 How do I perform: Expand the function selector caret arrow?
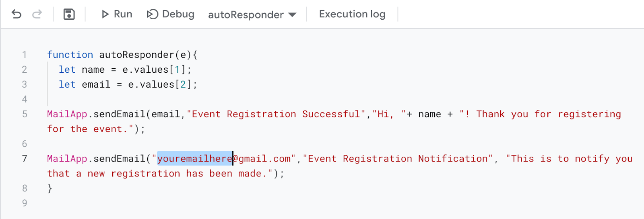(x=292, y=15)
